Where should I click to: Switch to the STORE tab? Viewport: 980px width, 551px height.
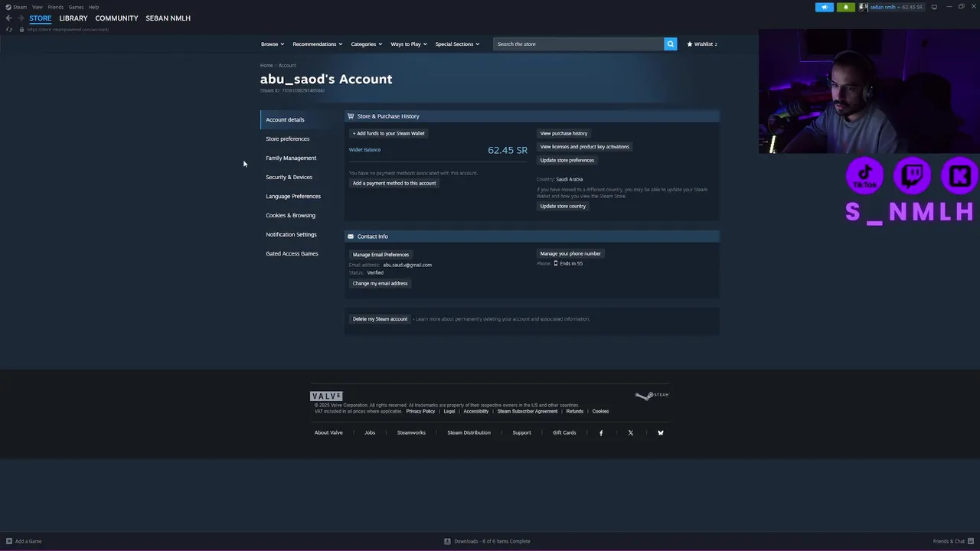pyautogui.click(x=41, y=18)
